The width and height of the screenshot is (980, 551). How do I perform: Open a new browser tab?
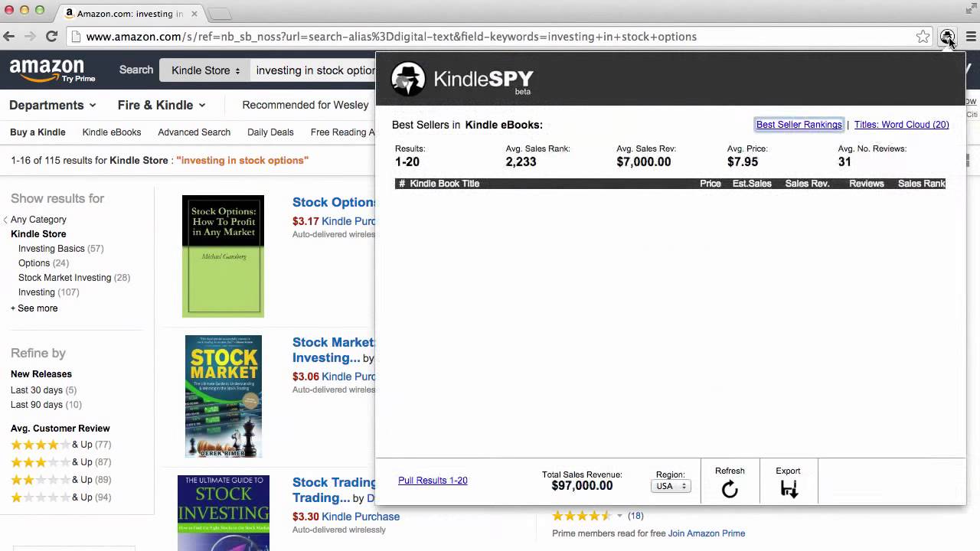click(x=220, y=14)
